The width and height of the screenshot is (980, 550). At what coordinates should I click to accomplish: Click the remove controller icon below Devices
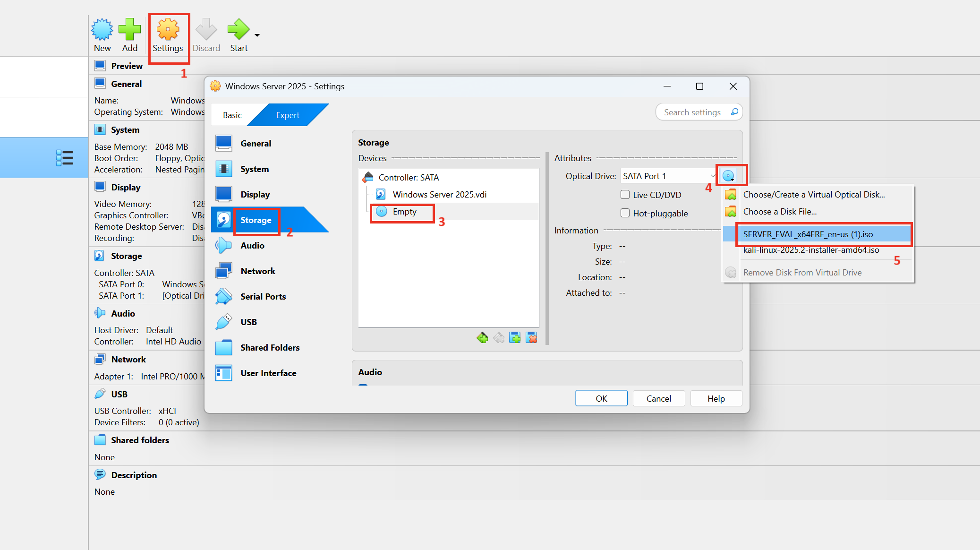coord(499,337)
